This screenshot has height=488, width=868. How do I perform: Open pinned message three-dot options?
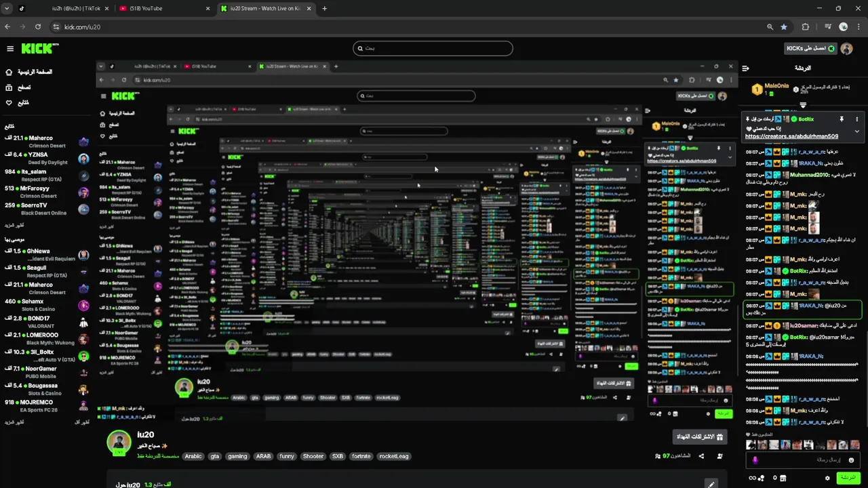pyautogui.click(x=856, y=119)
